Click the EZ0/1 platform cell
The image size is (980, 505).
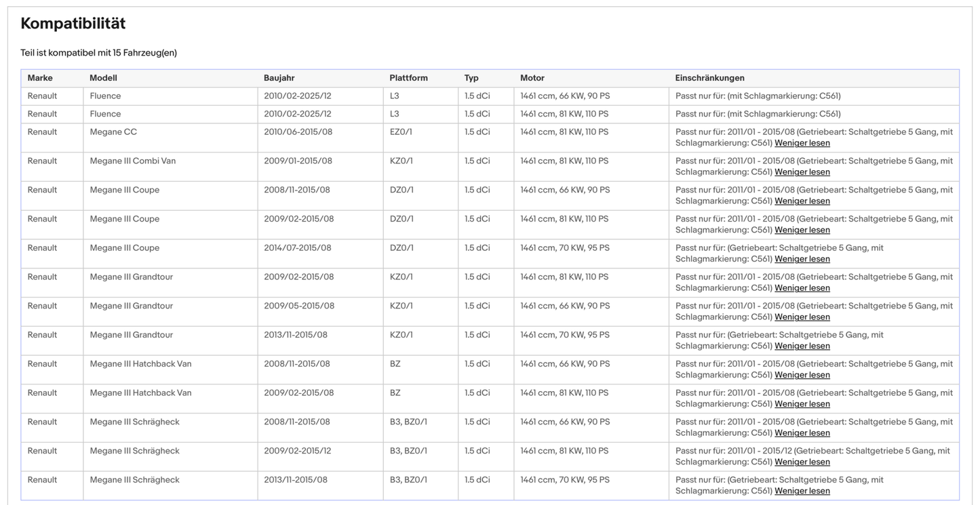(401, 132)
